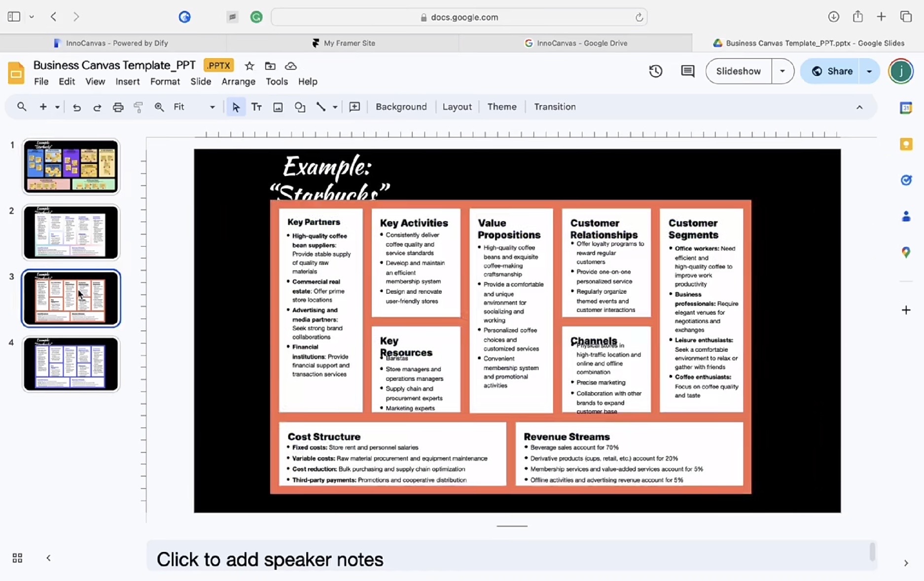924x581 pixels.
Task: Select the paint format tool
Action: point(139,107)
